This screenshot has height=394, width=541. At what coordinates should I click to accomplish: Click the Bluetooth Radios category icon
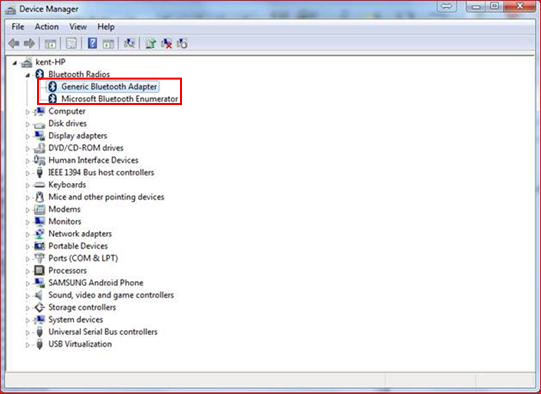tap(40, 74)
